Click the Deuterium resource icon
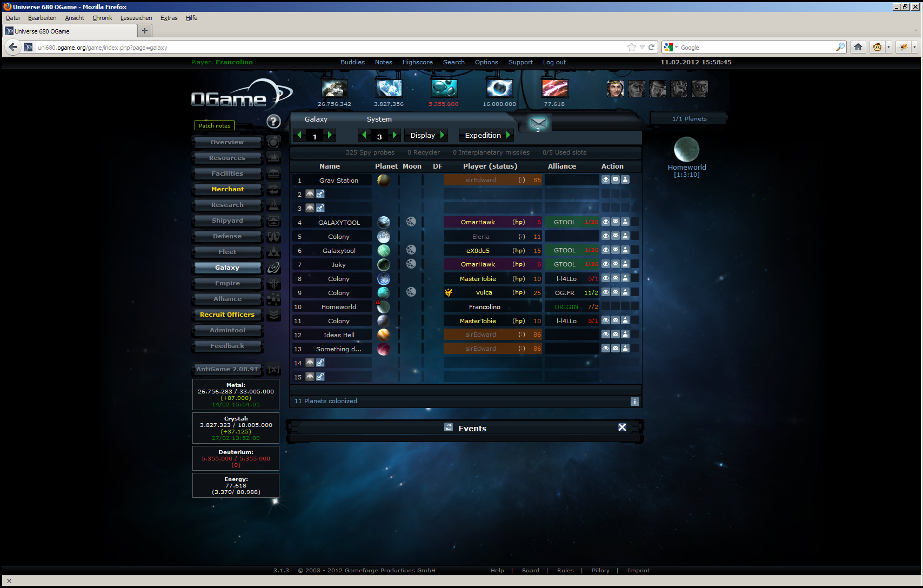 (x=444, y=88)
